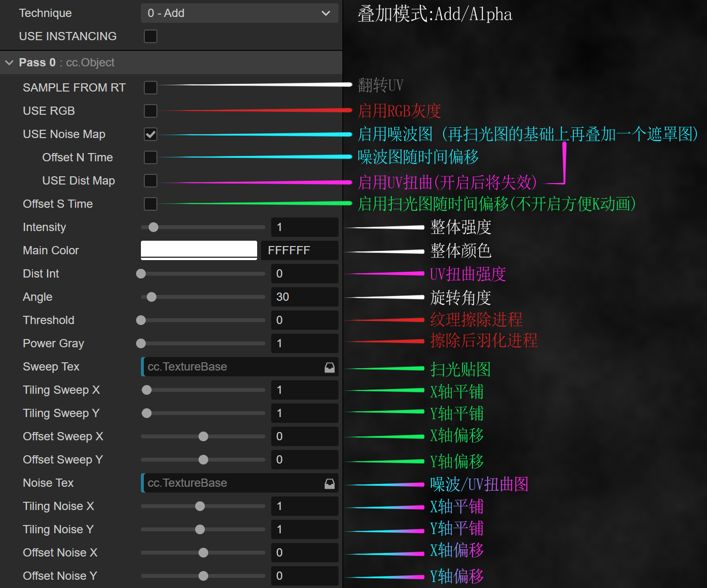707x588 pixels.
Task: Open the Main Color swatch picker
Action: (199, 250)
